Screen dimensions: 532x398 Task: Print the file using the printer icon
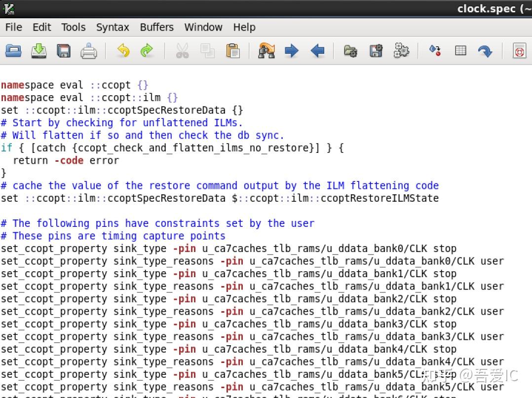89,51
